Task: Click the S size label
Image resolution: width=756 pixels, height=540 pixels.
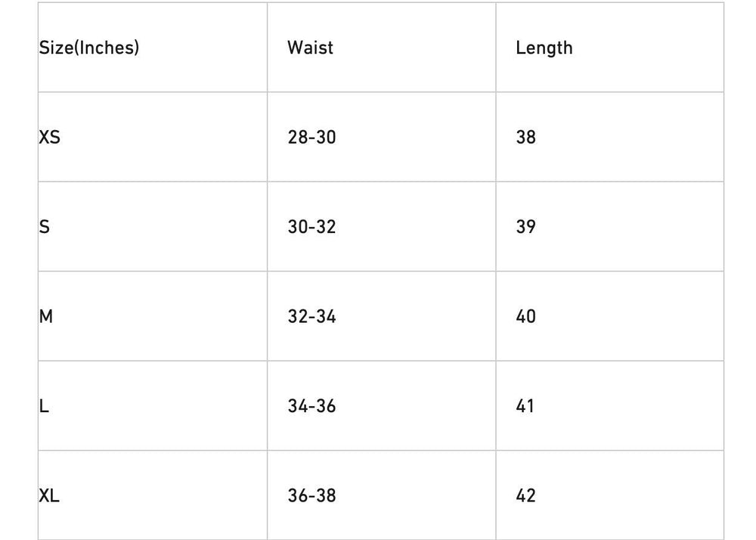Action: (x=44, y=226)
